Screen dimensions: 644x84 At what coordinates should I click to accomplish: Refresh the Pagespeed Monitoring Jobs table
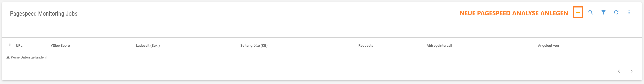point(616,12)
